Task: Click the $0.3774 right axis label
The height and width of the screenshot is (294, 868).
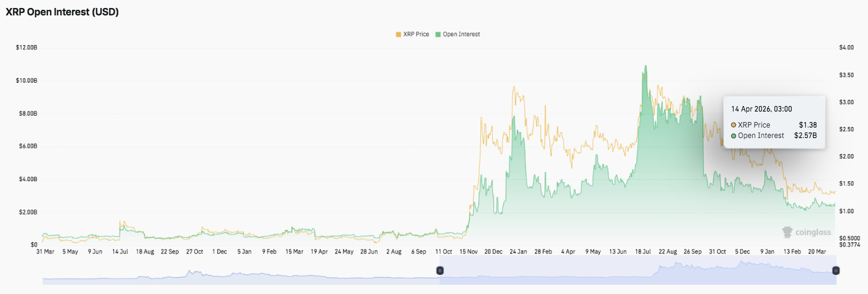Action: (850, 245)
